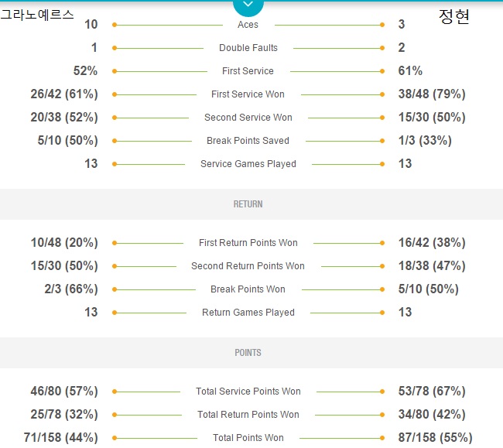Viewport: 503px width, 448px height.
Task: Click the Service Games Played label
Action: (248, 164)
